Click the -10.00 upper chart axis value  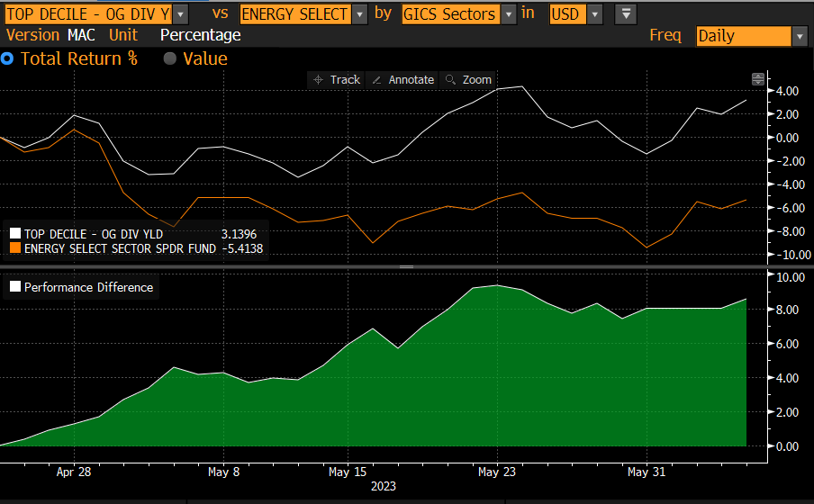(793, 255)
